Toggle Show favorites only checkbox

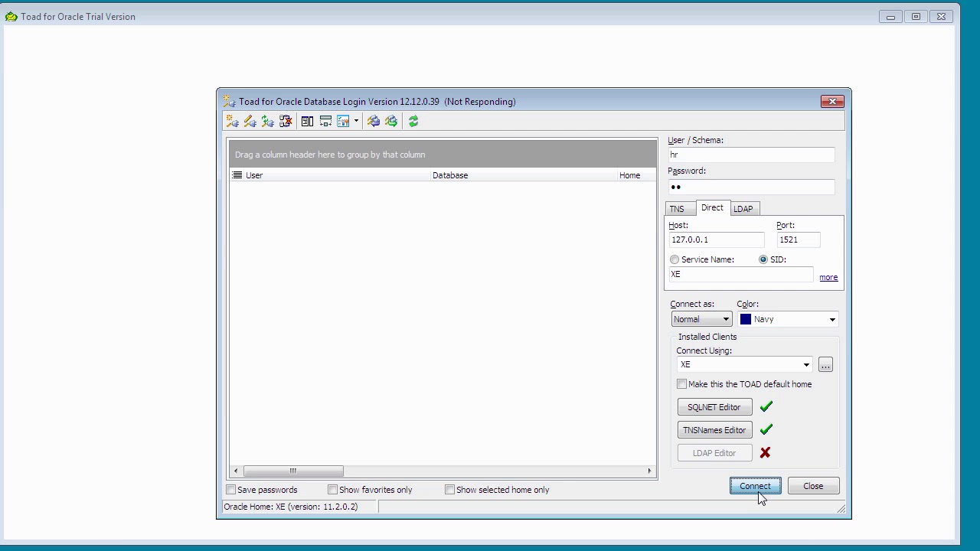(333, 490)
